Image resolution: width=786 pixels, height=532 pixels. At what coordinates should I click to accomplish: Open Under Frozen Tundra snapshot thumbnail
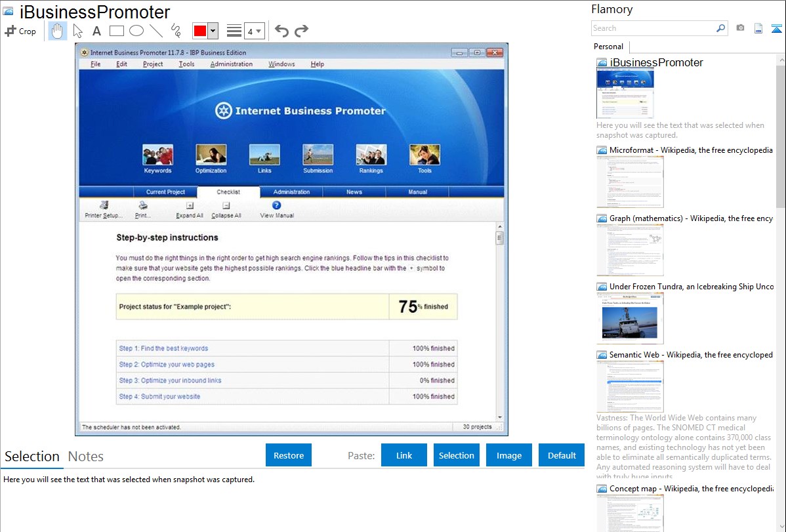coord(630,318)
